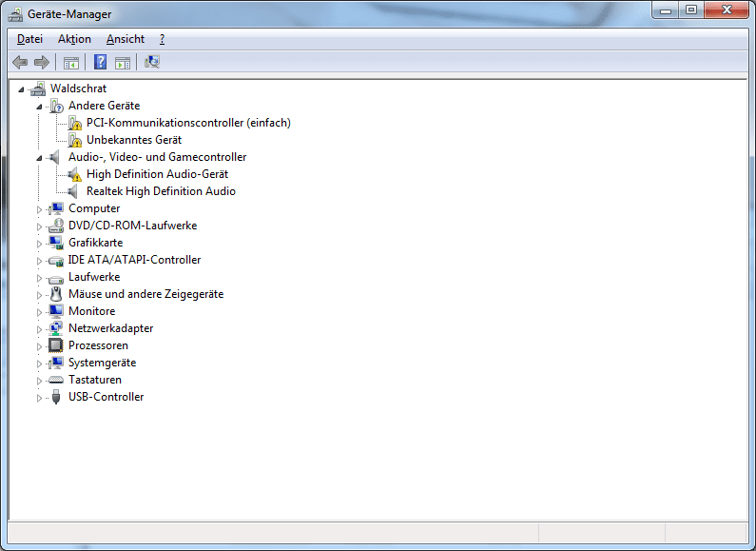Open the Datei menu
756x551 pixels.
pos(29,39)
